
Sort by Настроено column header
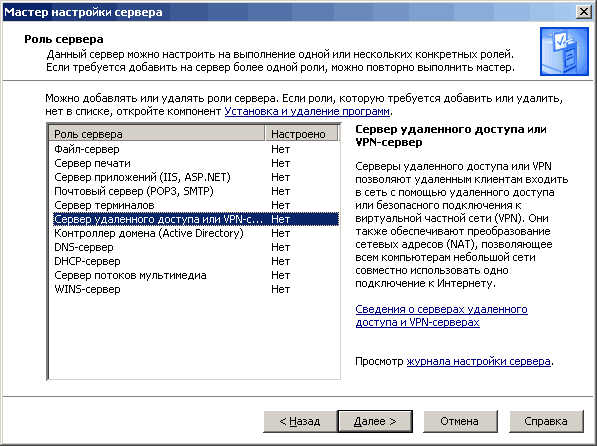tap(302, 134)
